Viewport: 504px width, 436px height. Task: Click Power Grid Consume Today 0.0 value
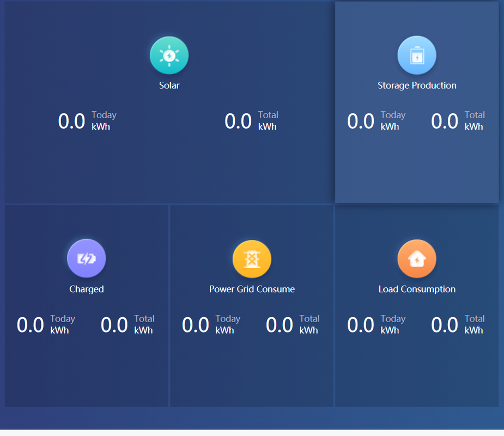tap(196, 325)
